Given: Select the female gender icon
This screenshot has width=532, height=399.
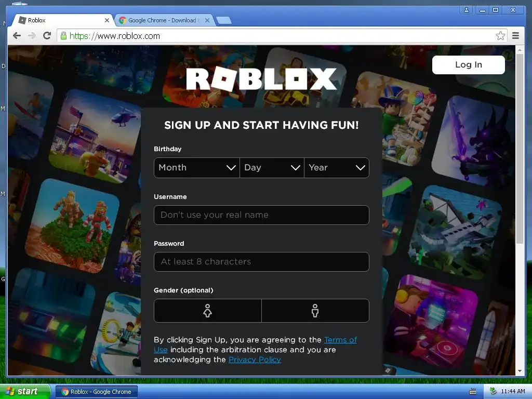Looking at the screenshot, I should click(208, 311).
